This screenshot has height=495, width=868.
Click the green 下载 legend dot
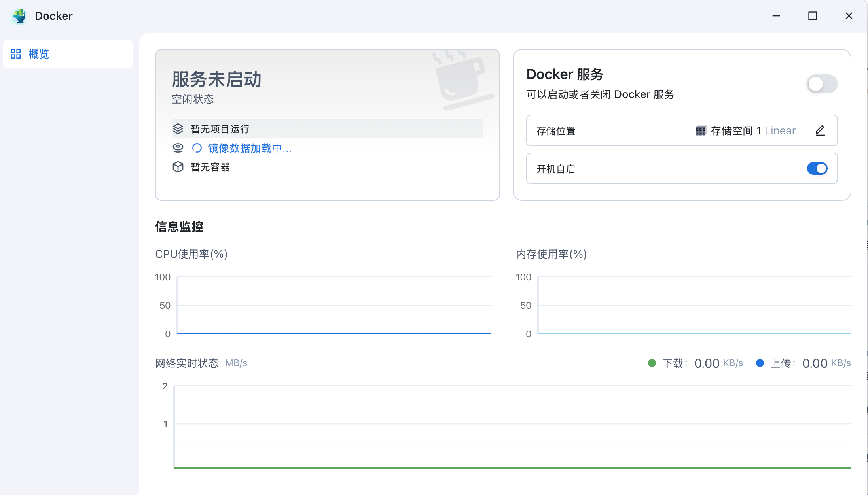tap(652, 363)
